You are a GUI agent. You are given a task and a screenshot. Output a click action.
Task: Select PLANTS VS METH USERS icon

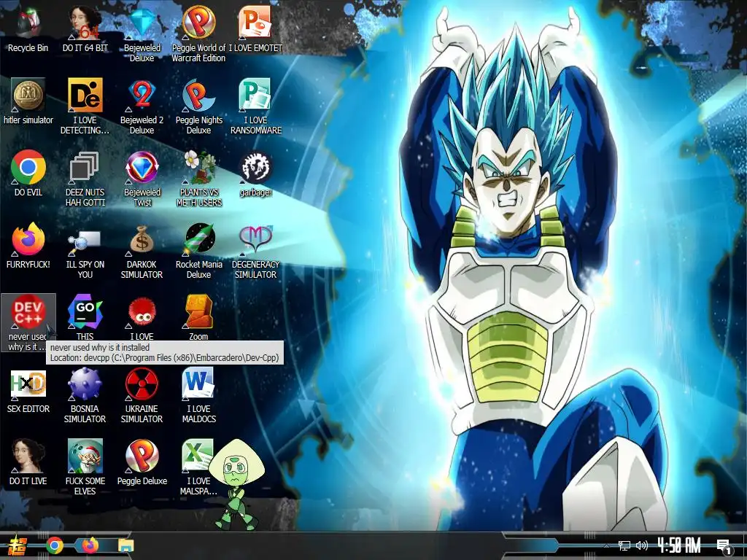(200, 168)
